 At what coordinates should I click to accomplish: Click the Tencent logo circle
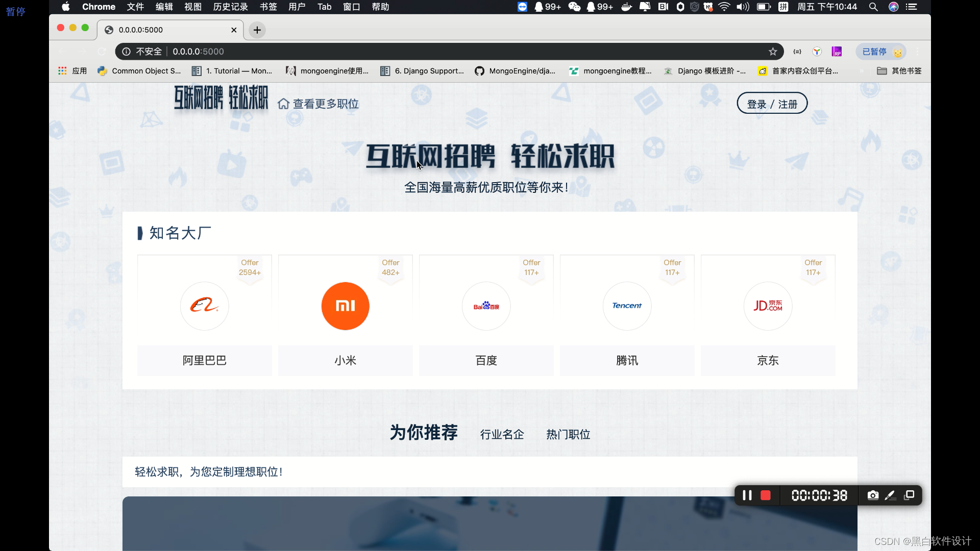coord(627,306)
